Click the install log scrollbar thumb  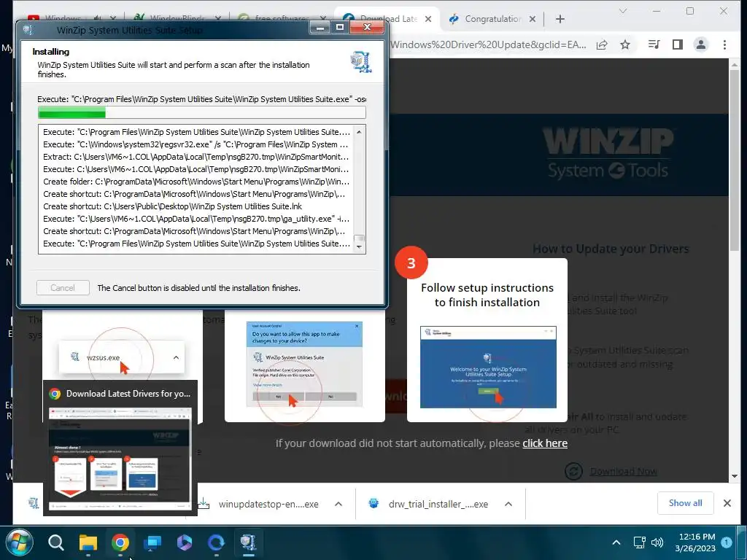point(360,238)
